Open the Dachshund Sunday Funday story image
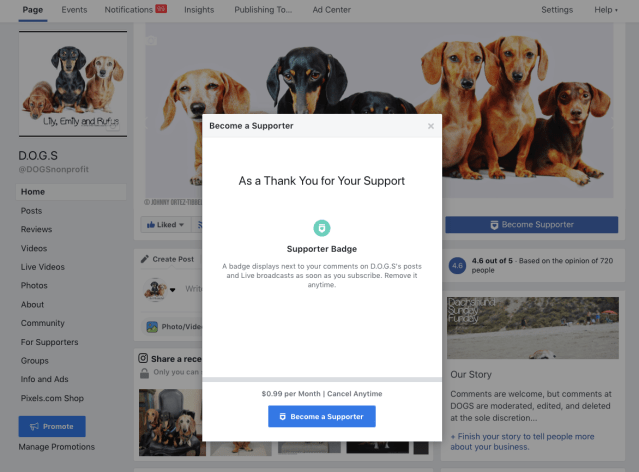This screenshot has height=472, width=639. point(533,328)
